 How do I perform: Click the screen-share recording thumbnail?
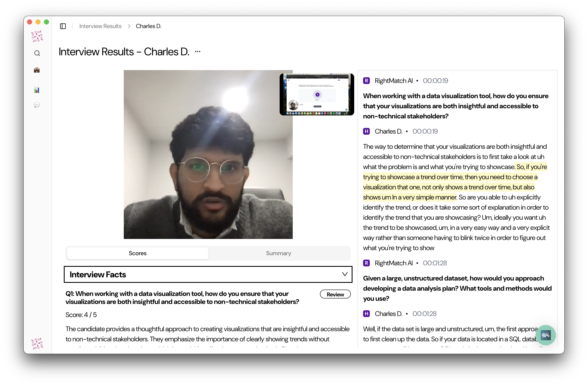pyautogui.click(x=317, y=94)
